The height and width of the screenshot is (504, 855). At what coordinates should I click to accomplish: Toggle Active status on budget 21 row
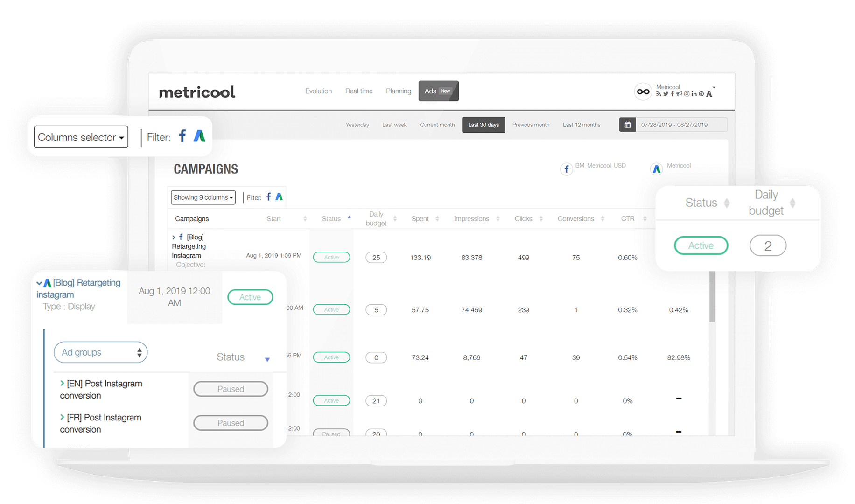(x=331, y=400)
